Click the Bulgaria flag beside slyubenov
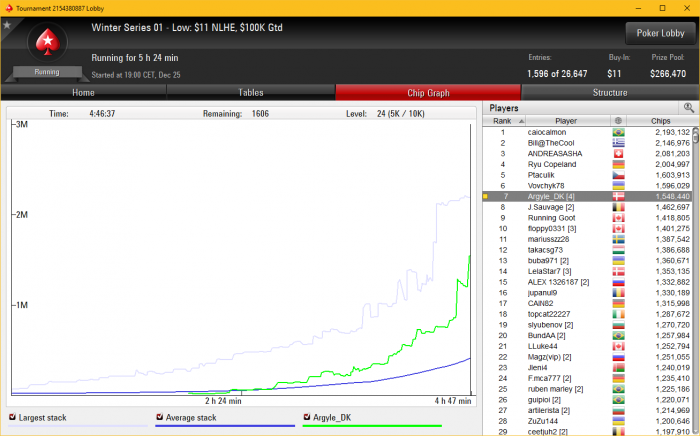Viewport: 700px width, 436px height. coord(618,325)
